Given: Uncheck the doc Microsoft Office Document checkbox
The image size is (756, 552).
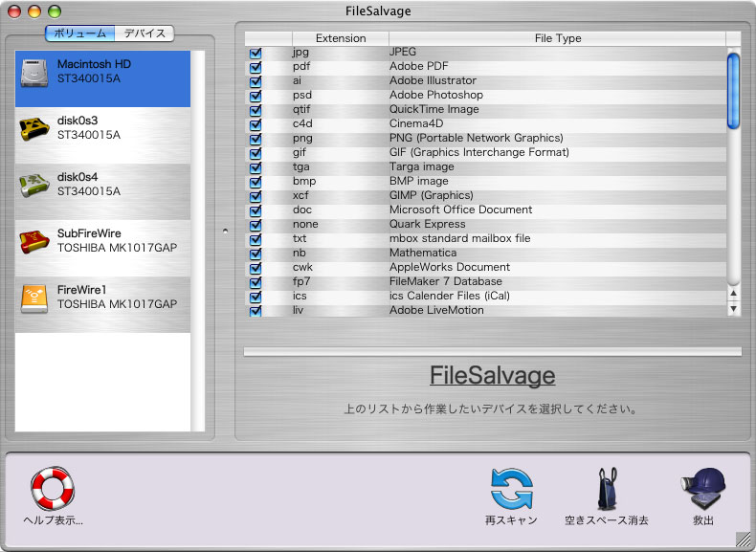Looking at the screenshot, I should coord(256,210).
